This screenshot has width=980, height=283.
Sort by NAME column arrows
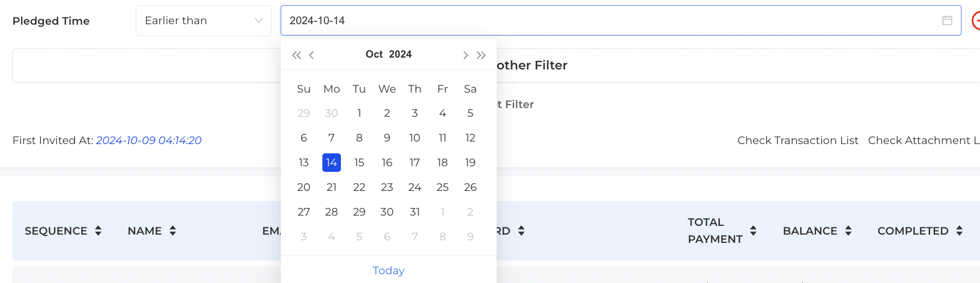[x=173, y=231]
